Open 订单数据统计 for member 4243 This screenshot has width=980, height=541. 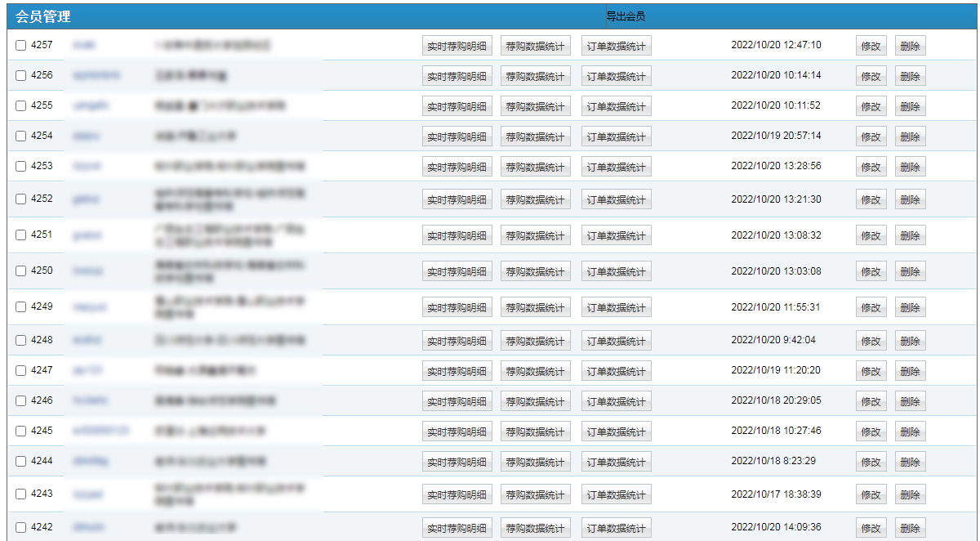(x=616, y=495)
